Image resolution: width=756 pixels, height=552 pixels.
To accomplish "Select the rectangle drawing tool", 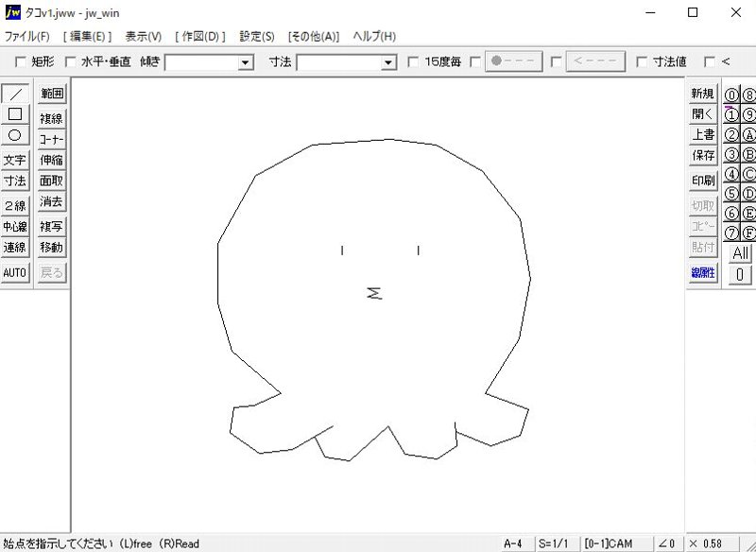I will click(x=15, y=114).
